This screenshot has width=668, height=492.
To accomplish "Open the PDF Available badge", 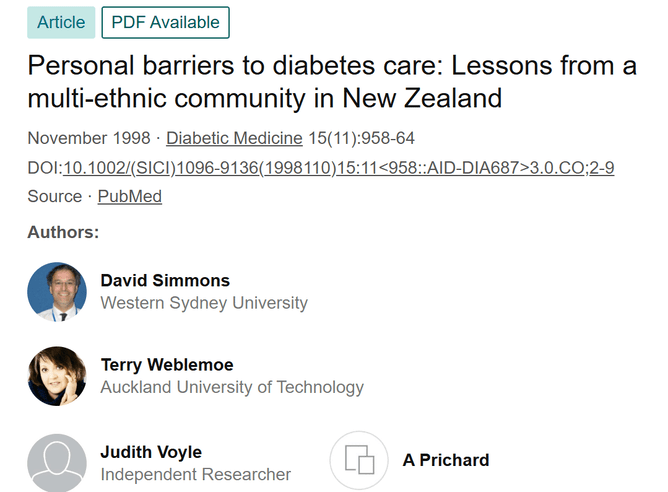I will click(x=166, y=22).
